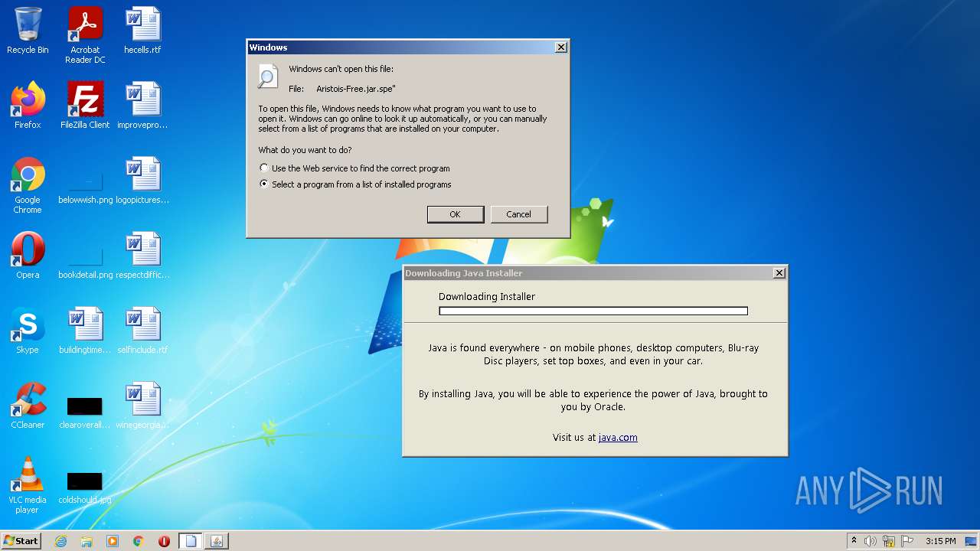Select the logopictures… document icon
980x551 pixels.
click(x=142, y=181)
